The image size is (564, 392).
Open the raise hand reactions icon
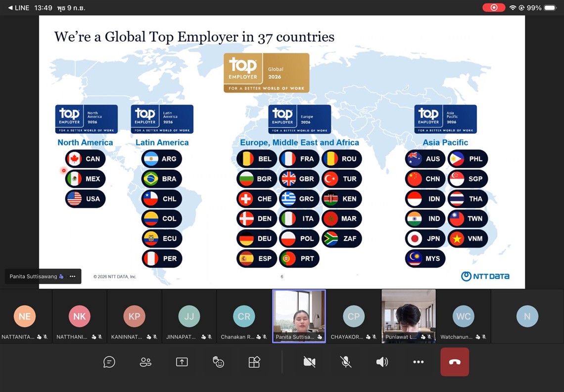coord(218,362)
